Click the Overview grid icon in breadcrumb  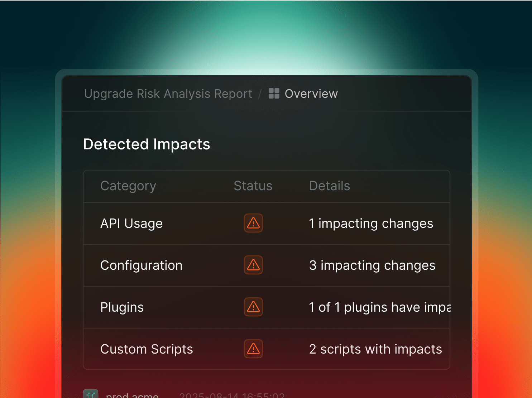point(274,93)
